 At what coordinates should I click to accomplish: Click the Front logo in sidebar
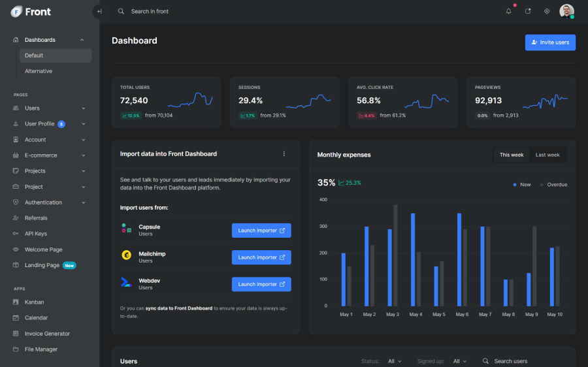[x=31, y=11]
